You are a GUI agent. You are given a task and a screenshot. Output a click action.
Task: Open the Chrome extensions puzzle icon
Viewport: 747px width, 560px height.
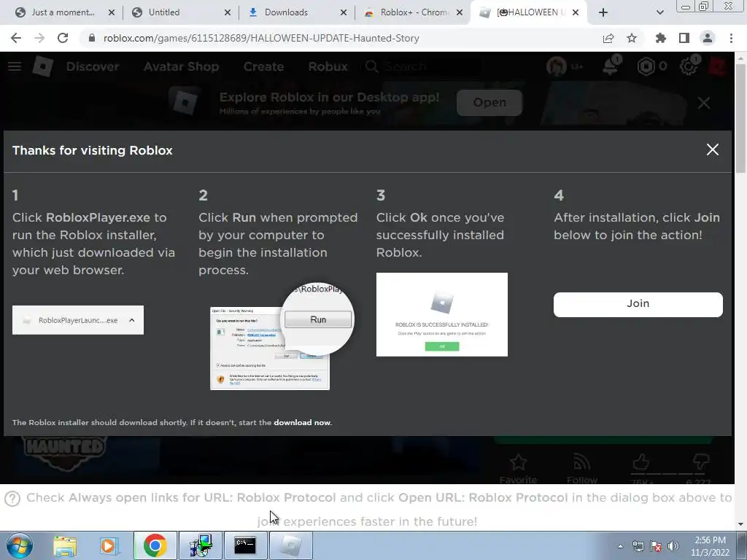pos(661,38)
